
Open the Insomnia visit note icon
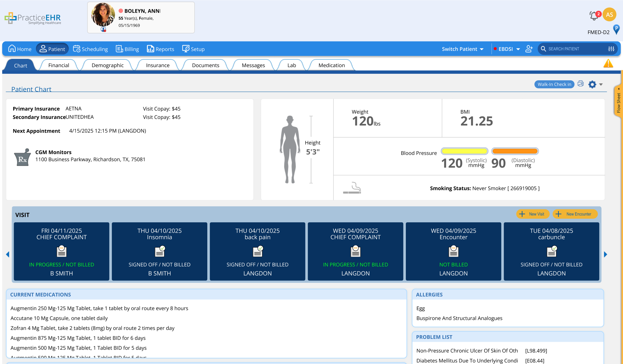coord(160,251)
